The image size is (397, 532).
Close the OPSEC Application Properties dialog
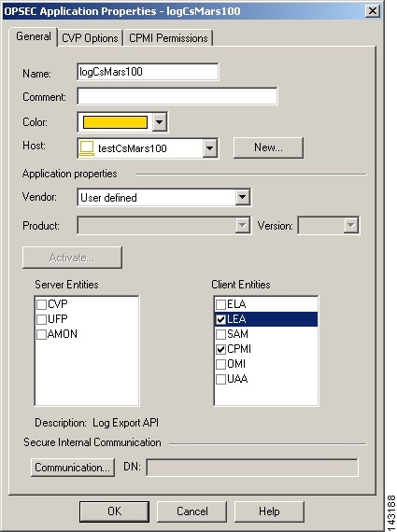(373, 11)
